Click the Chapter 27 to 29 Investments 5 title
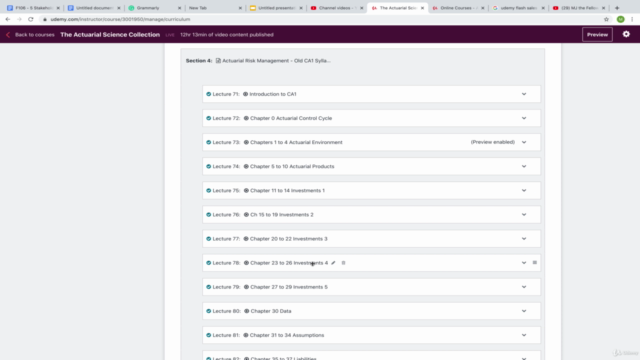Viewport: 640px width, 360px height. pos(289,287)
